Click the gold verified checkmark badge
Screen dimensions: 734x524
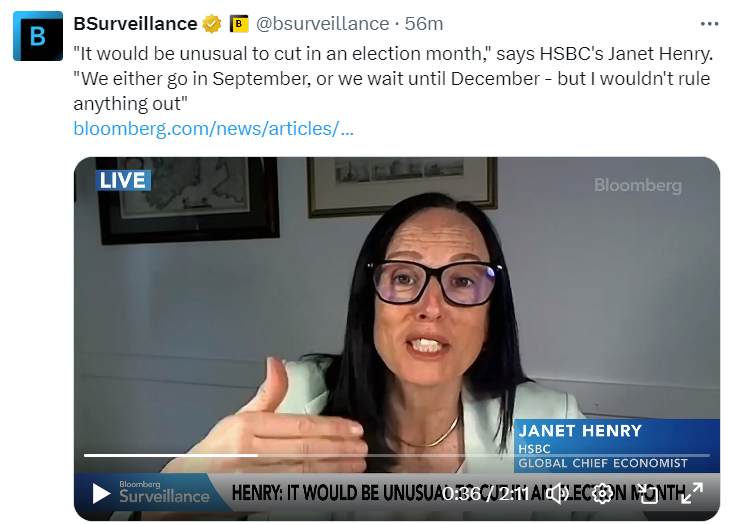pyautogui.click(x=212, y=23)
